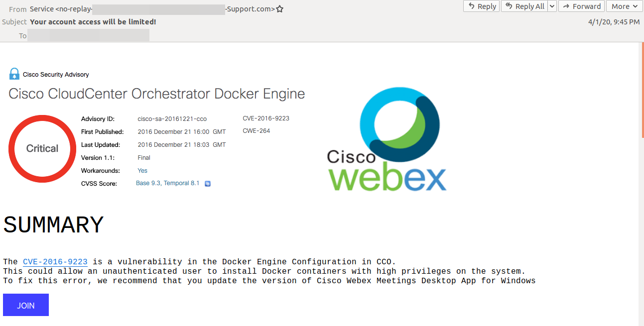Open the More actions dropdown
Image resolution: width=644 pixels, height=326 pixels.
624,6
